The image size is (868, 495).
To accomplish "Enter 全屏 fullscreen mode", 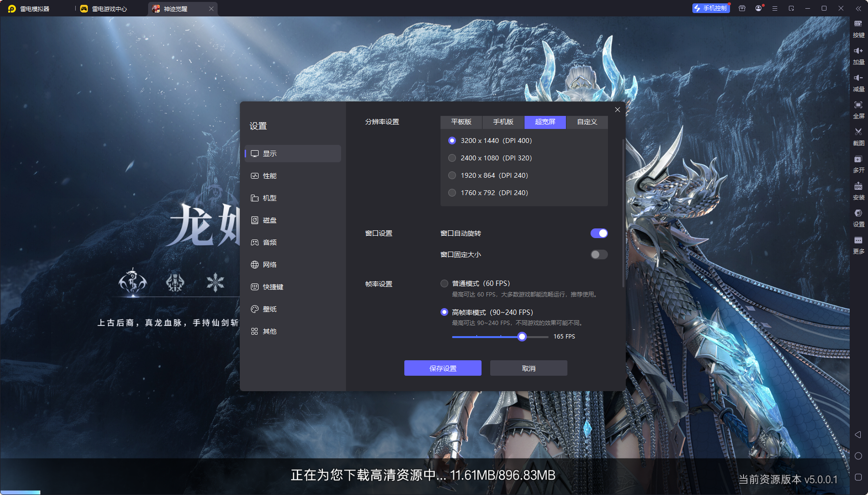I will [x=858, y=109].
